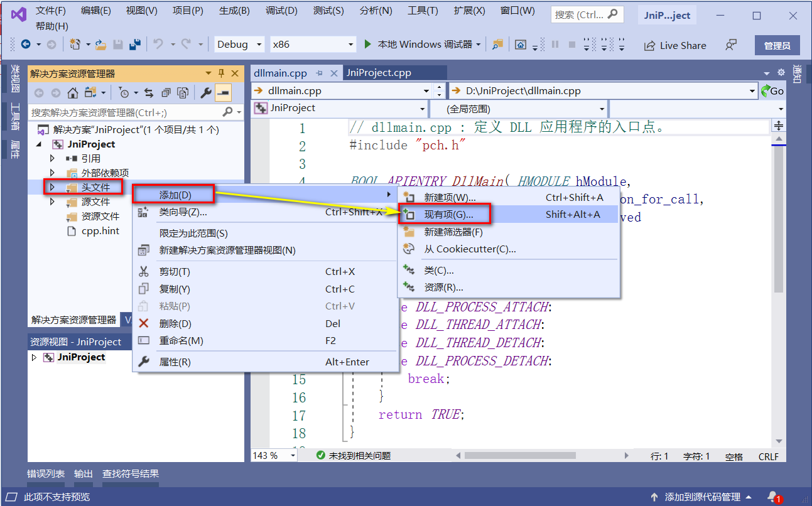This screenshot has height=506, width=812.
Task: Choose 类向导(Z)... in the context menu
Action: coord(265,212)
